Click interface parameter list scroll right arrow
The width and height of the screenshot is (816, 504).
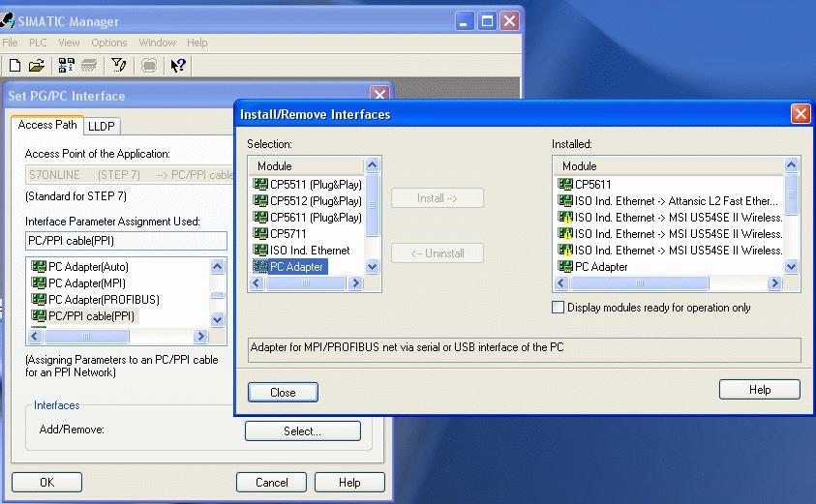tap(200, 336)
